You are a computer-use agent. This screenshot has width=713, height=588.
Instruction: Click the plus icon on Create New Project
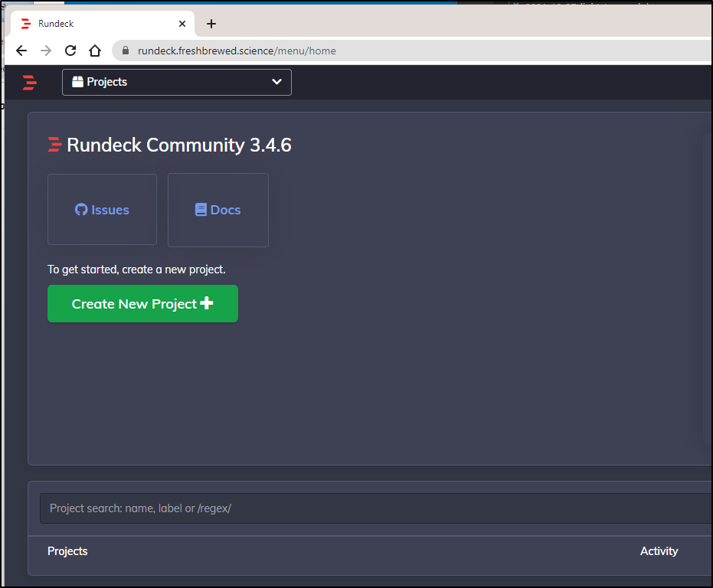(x=207, y=303)
